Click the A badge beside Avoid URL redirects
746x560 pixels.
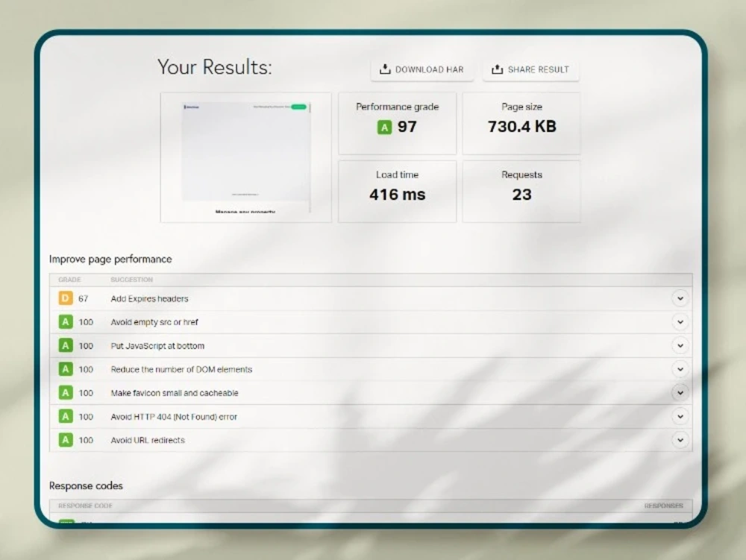tap(66, 440)
